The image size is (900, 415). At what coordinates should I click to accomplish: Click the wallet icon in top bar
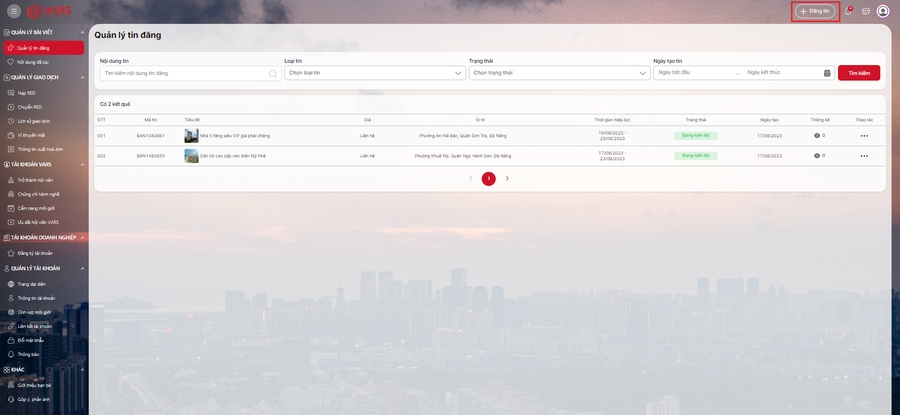coord(866,11)
